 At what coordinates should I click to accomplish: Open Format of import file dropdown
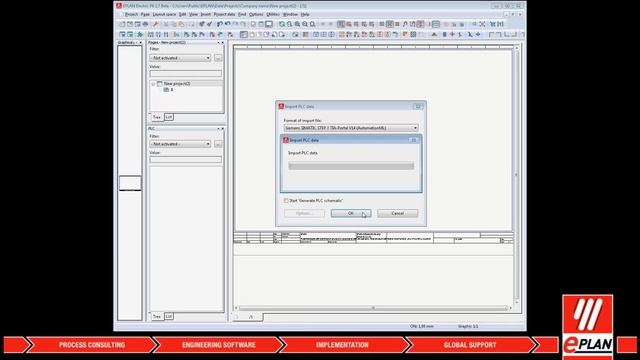coord(351,128)
